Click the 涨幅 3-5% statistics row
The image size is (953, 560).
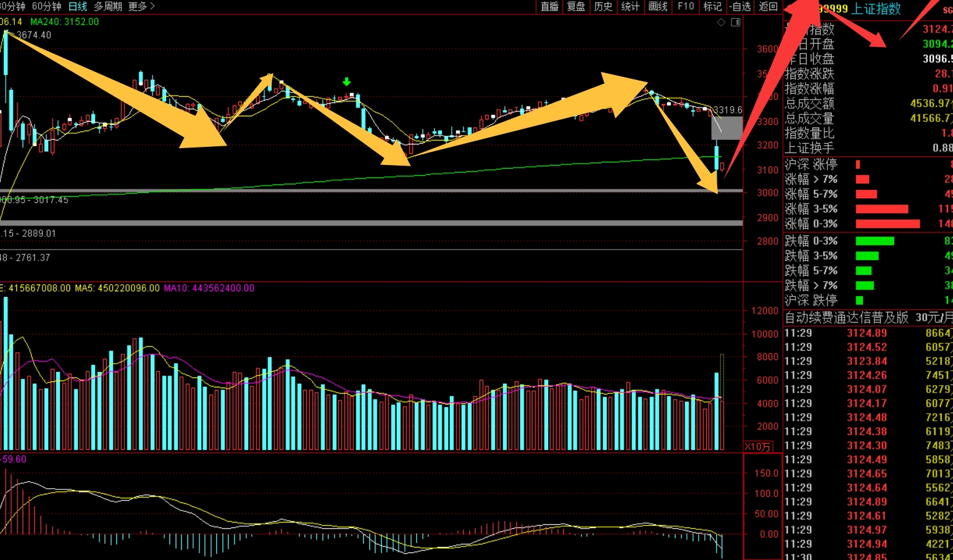(x=869, y=209)
